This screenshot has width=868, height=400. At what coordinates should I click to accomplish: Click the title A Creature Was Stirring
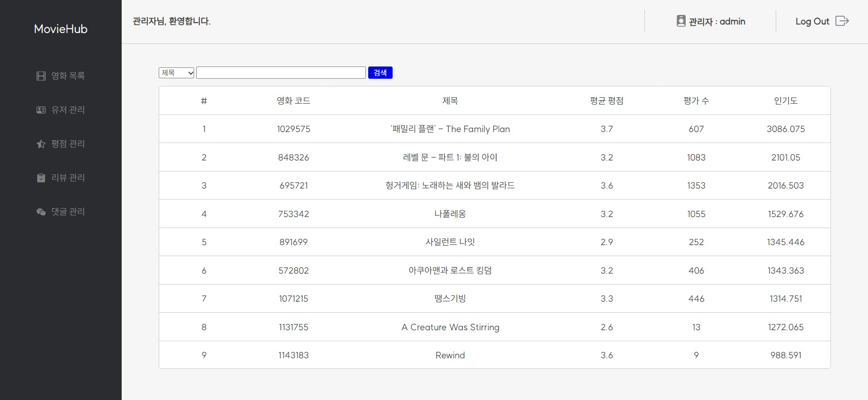450,327
